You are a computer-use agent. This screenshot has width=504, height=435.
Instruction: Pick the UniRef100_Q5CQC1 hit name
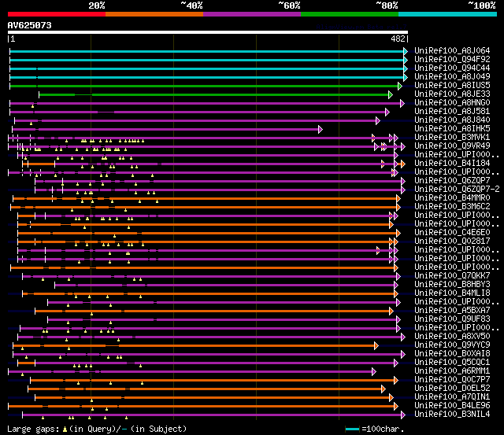[x=452, y=363]
